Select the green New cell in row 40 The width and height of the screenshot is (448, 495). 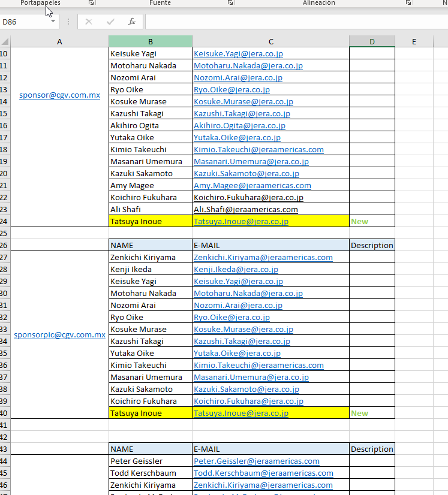pos(372,413)
